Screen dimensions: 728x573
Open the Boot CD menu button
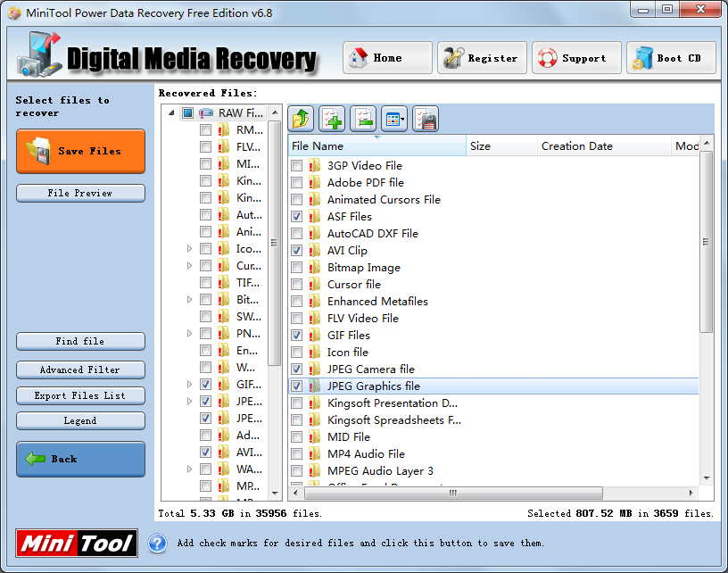672,58
